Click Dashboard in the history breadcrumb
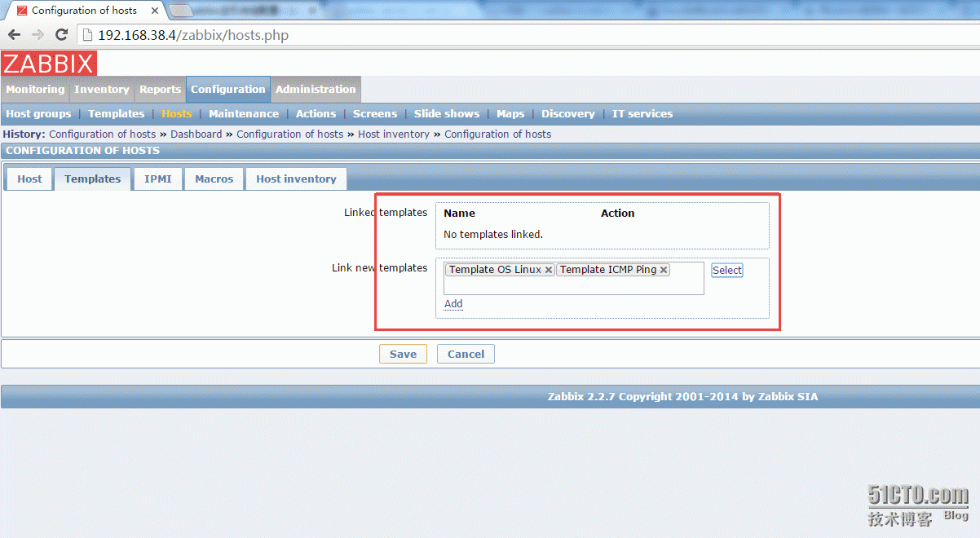Screen dimensions: 980x538 click(x=196, y=134)
